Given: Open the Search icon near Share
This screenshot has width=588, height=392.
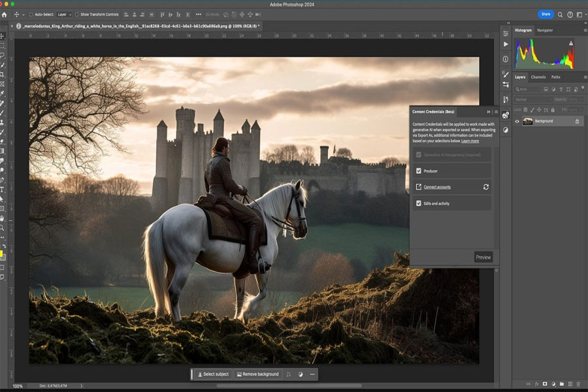Looking at the screenshot, I should (560, 14).
